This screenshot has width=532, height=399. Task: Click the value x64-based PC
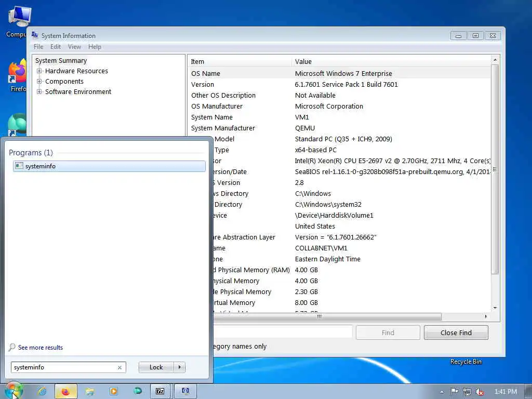tap(315, 150)
